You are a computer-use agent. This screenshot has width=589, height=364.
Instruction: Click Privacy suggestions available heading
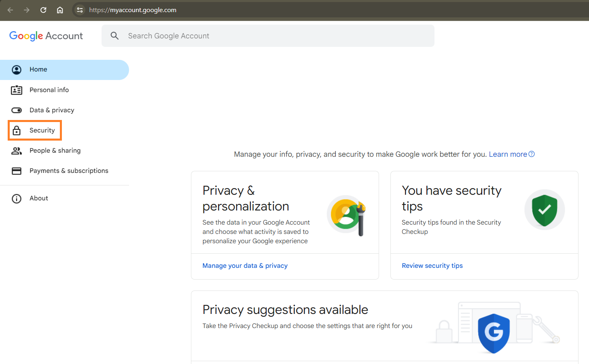coord(285,310)
